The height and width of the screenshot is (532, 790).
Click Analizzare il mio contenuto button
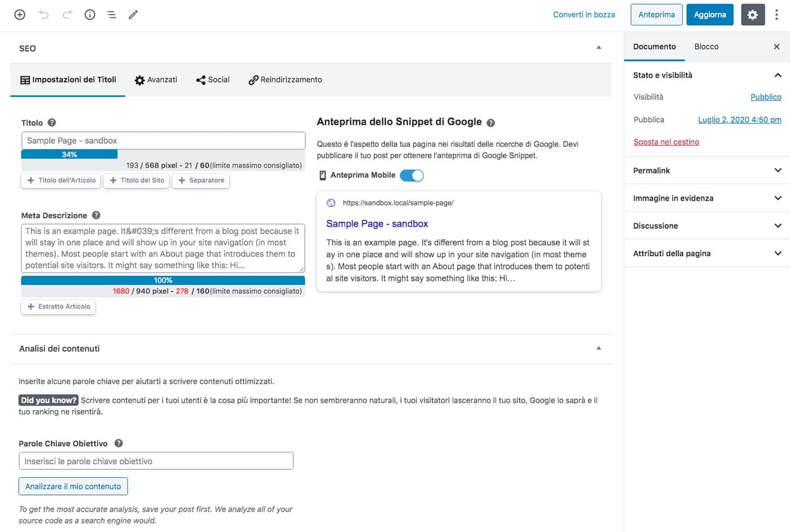(x=73, y=486)
